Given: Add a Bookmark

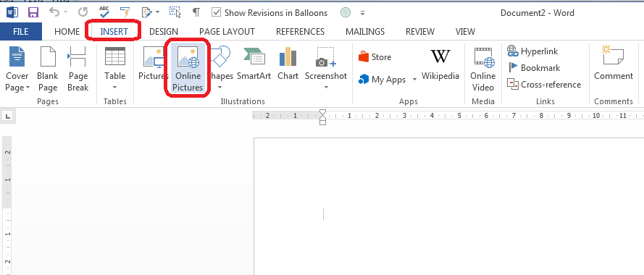Looking at the screenshot, I should click(x=534, y=68).
